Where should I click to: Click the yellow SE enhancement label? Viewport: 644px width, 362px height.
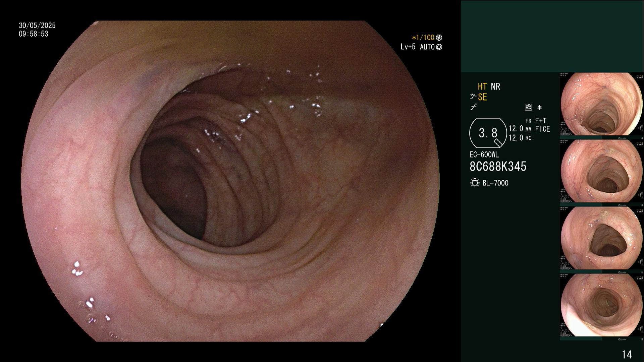point(482,97)
